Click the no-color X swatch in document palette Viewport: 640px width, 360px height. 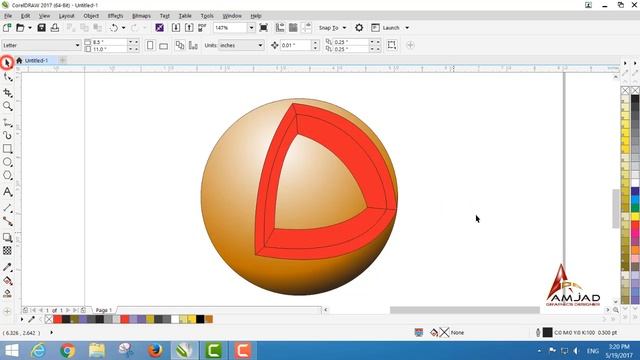[49, 319]
